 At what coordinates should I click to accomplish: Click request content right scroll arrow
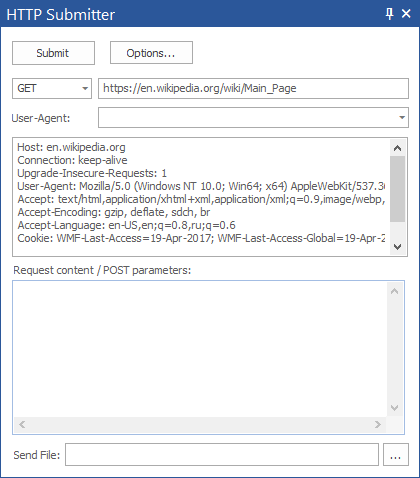click(378, 425)
